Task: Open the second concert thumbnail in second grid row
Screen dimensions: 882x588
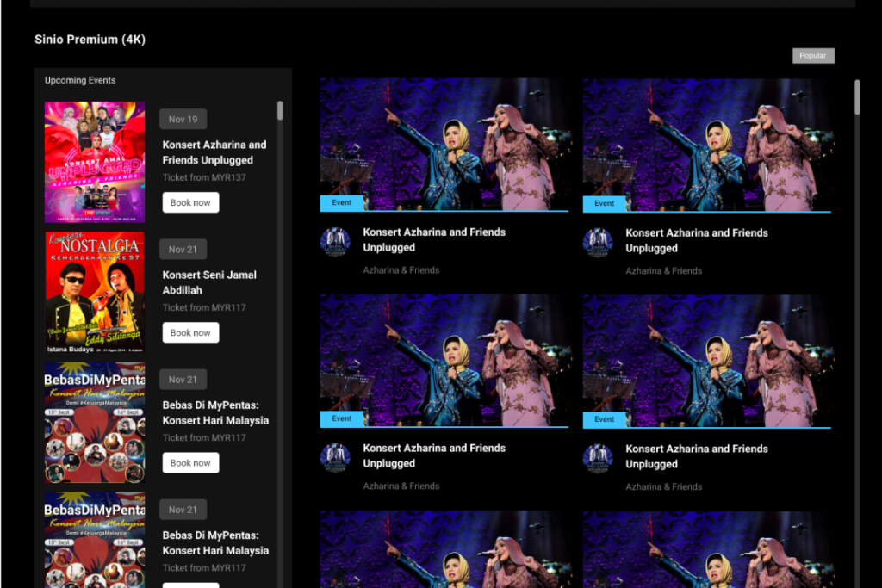Action: tap(707, 361)
